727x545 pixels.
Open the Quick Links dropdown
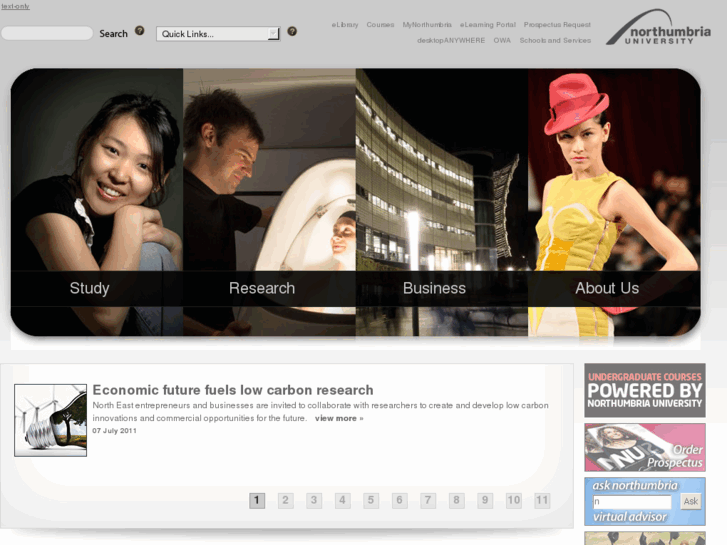tap(218, 34)
